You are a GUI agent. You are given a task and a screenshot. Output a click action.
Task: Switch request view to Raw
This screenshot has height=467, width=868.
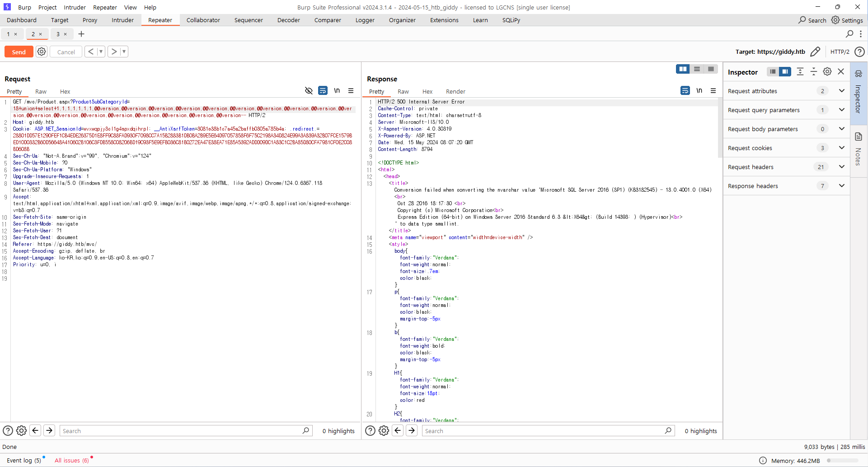pyautogui.click(x=41, y=91)
